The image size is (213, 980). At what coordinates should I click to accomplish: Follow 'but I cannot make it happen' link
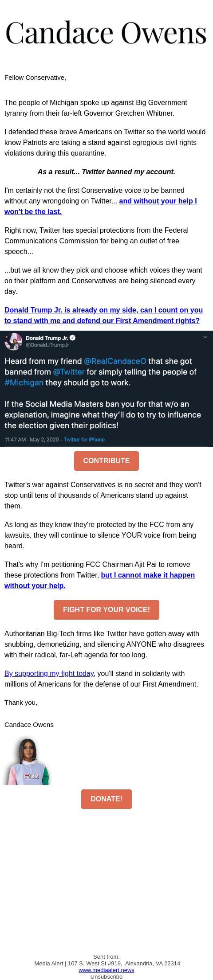coord(99,580)
